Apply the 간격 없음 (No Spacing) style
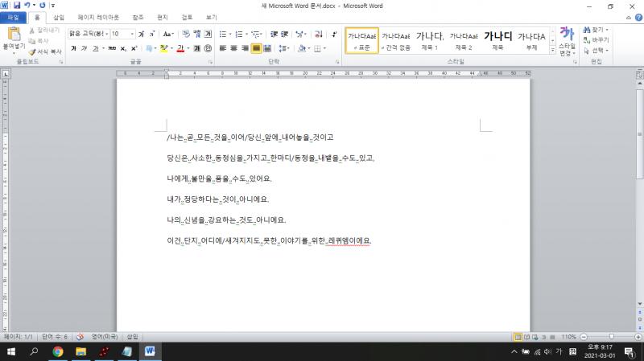 (396, 41)
